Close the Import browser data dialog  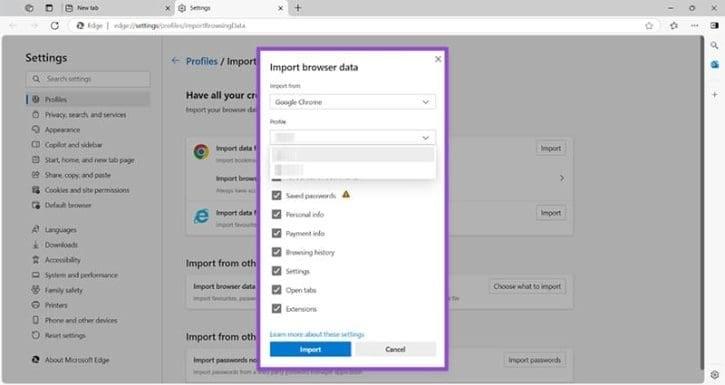click(x=438, y=59)
